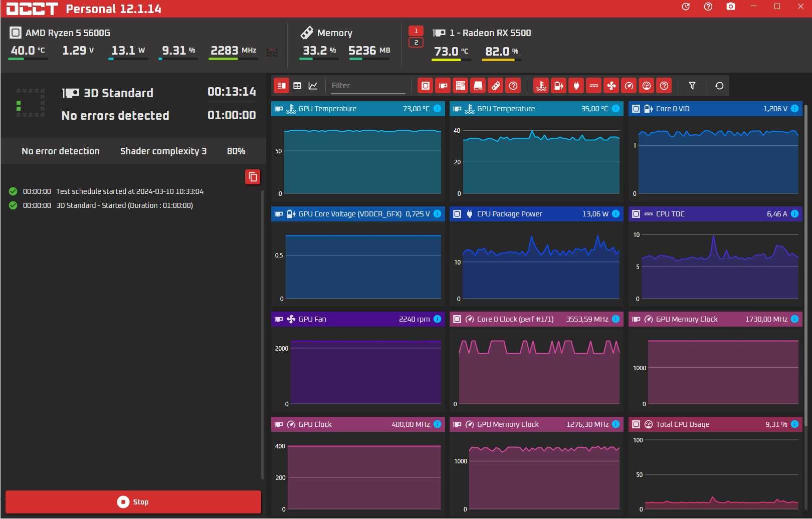Click the 00:13:14 elapsed time
This screenshot has width=812, height=519.
click(232, 92)
